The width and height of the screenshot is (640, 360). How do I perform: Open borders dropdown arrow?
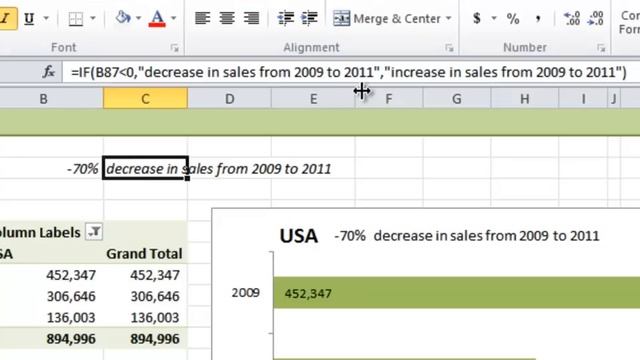tap(93, 18)
